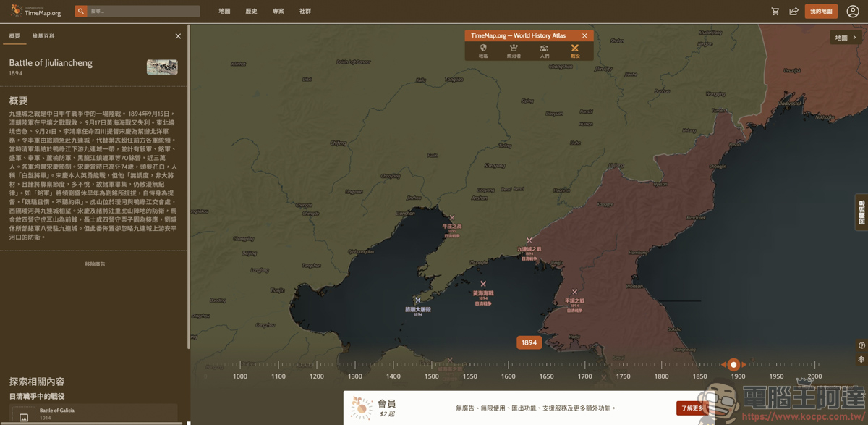Jump timeline to 1950
This screenshot has width=868, height=425.
click(x=776, y=376)
